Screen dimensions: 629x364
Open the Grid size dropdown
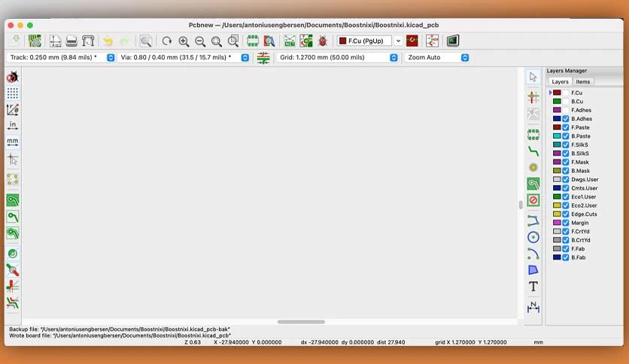pyautogui.click(x=337, y=57)
